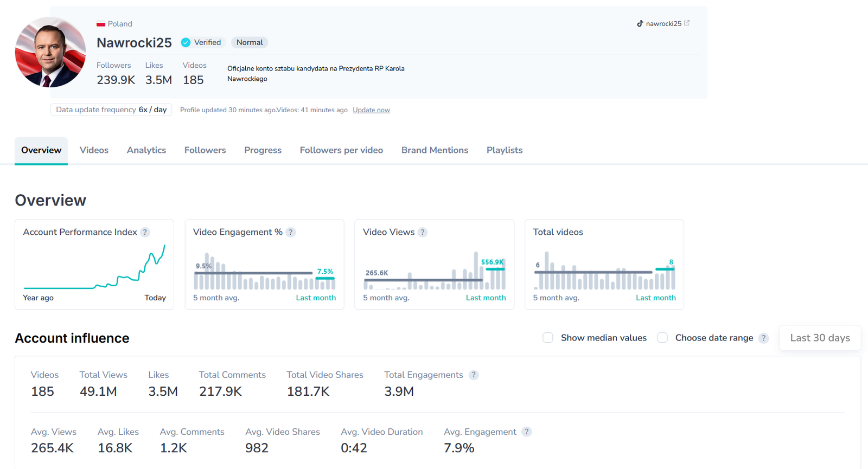Image resolution: width=868 pixels, height=469 pixels.
Task: Click the Normal status badge
Action: pos(250,42)
